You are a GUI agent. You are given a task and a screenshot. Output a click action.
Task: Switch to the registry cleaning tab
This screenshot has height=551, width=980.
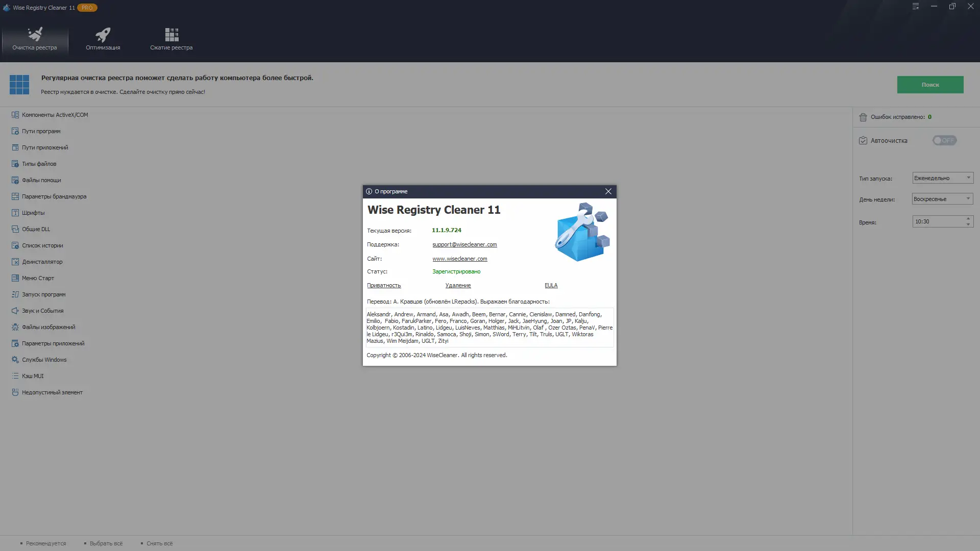pos(35,39)
